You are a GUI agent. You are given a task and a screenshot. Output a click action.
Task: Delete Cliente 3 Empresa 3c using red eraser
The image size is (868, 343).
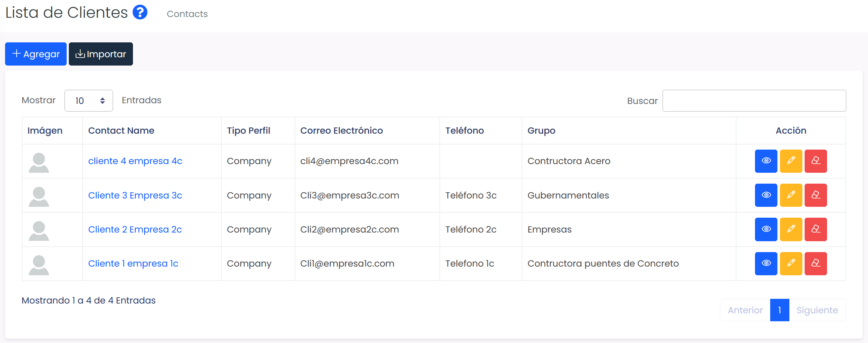coord(815,195)
